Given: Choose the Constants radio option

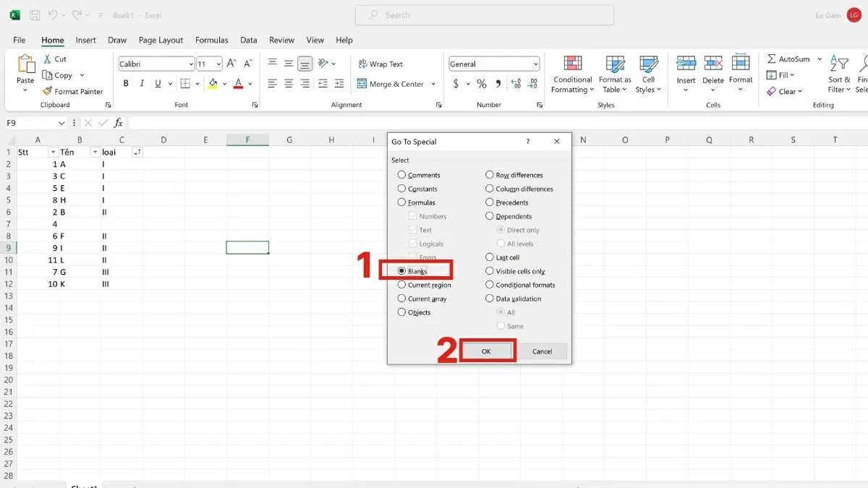Looking at the screenshot, I should (402, 189).
